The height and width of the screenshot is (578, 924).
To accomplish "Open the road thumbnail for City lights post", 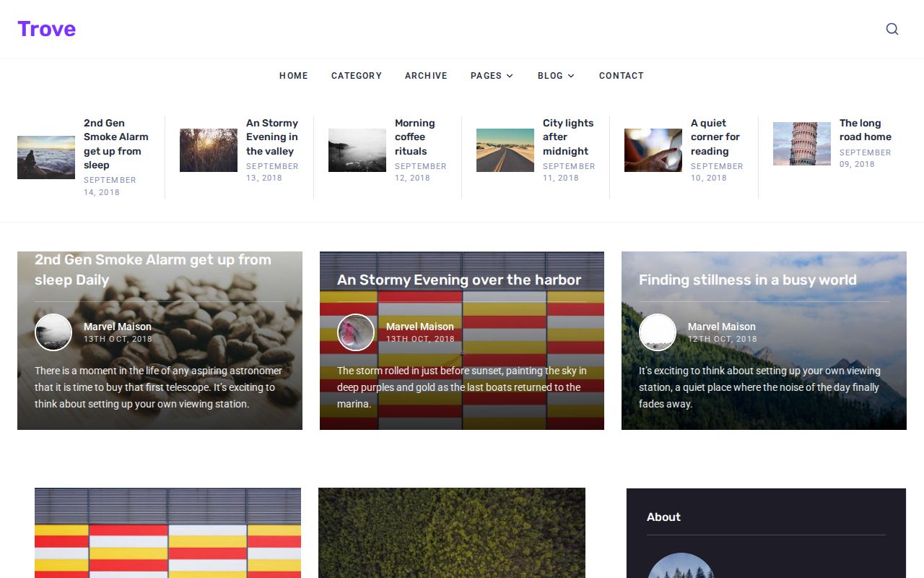I will tap(505, 150).
